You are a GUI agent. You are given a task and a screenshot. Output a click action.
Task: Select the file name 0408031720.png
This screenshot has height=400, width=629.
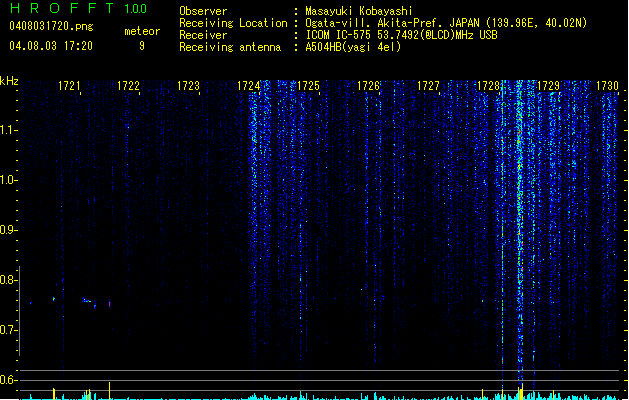pyautogui.click(x=51, y=27)
